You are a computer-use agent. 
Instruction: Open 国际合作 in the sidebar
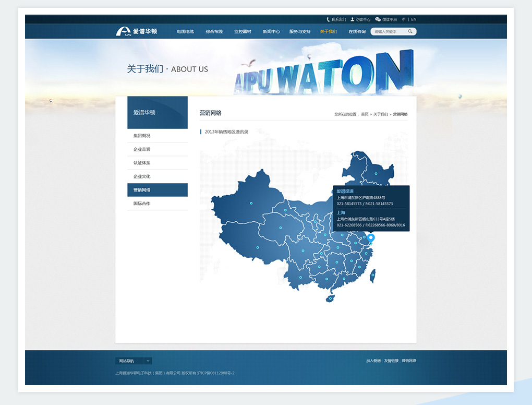158,204
